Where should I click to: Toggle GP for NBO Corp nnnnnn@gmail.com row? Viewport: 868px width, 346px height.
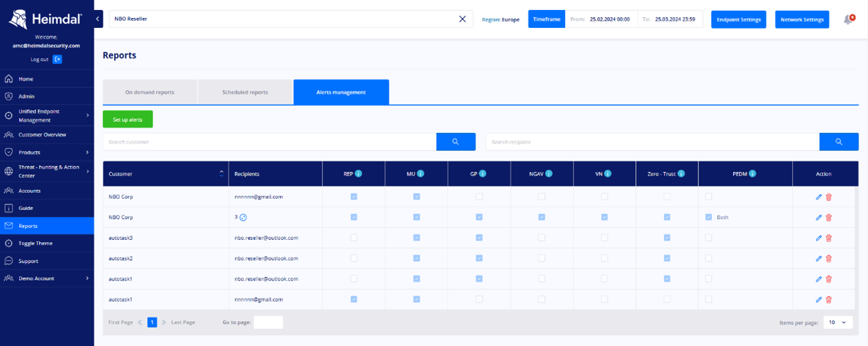479,197
